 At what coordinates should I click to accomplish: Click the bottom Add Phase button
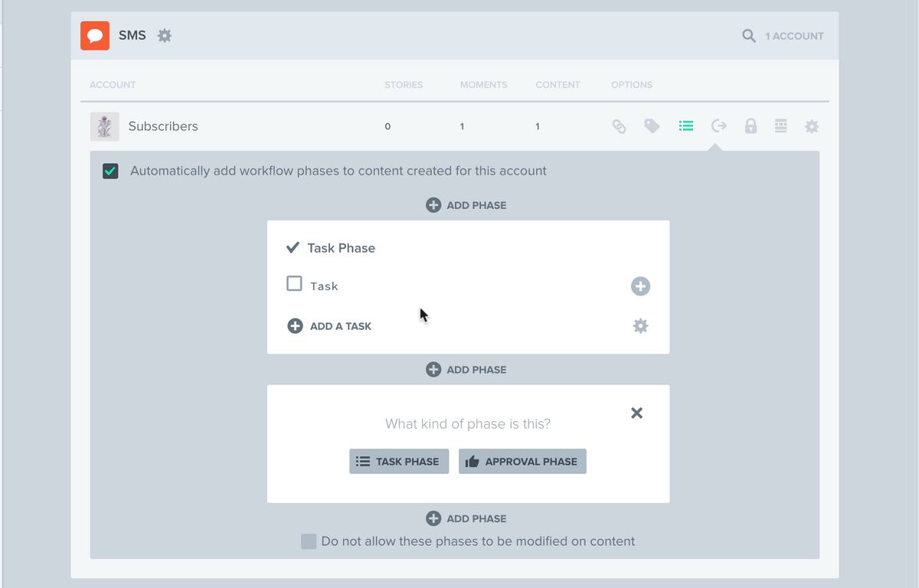(466, 518)
